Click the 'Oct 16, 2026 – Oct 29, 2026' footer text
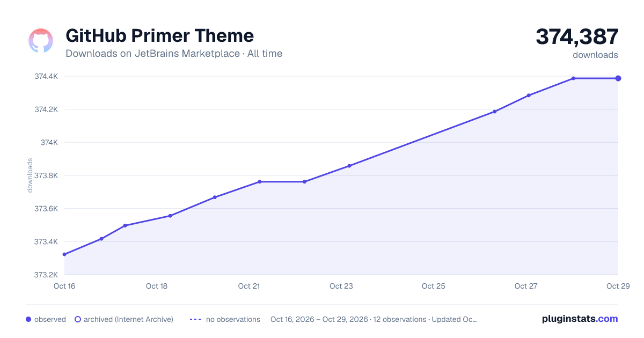Screen dimensions: 644x338 [319, 319]
